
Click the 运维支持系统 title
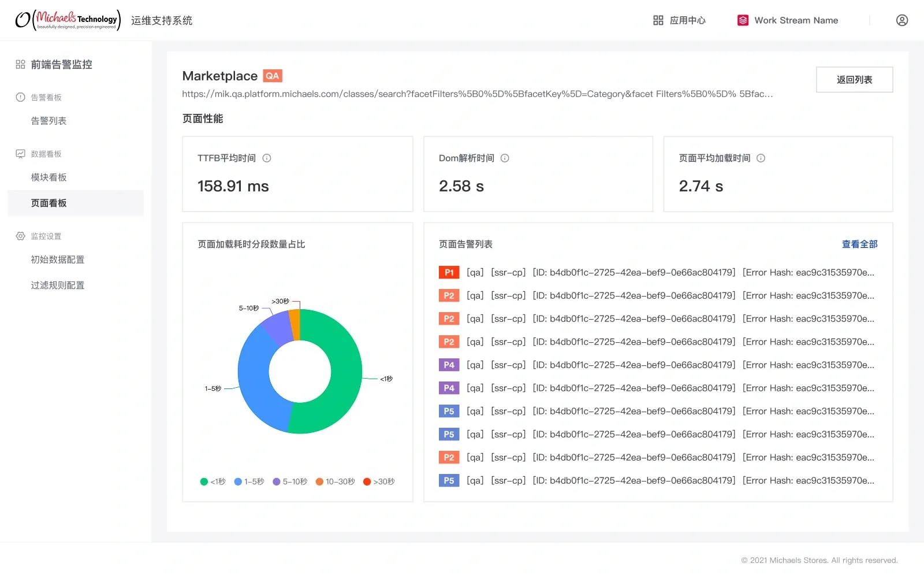point(162,21)
